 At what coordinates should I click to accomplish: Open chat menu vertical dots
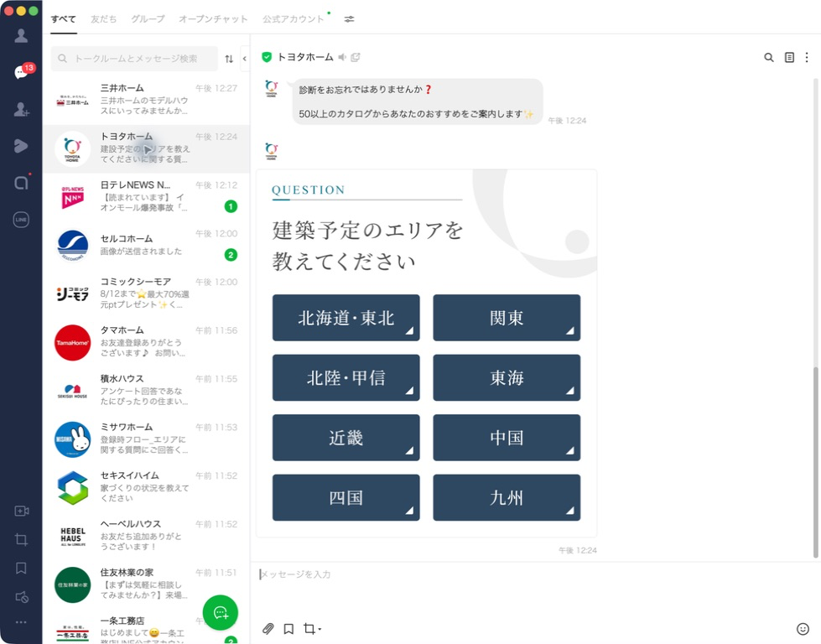coord(807,58)
